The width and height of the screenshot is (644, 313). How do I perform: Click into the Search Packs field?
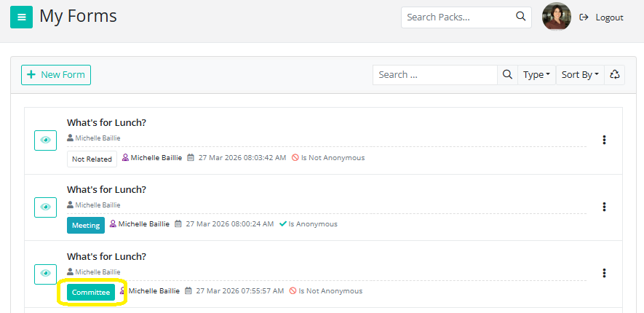click(457, 17)
